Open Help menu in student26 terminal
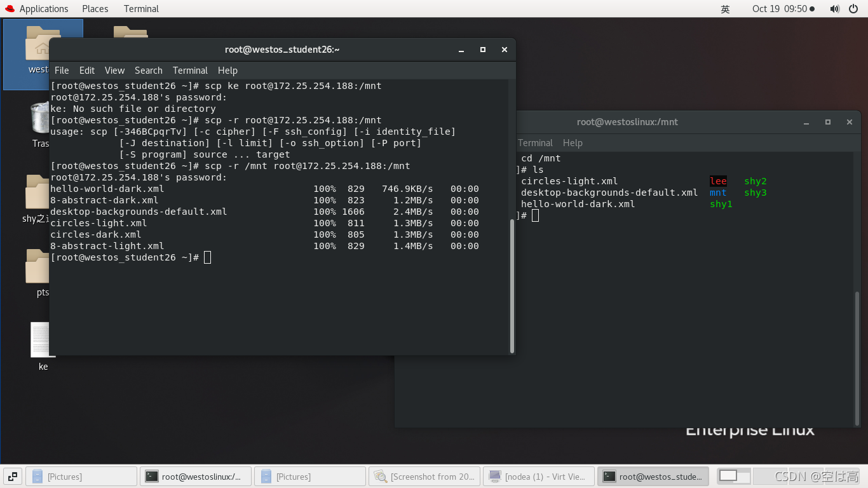The image size is (868, 488). (x=227, y=71)
